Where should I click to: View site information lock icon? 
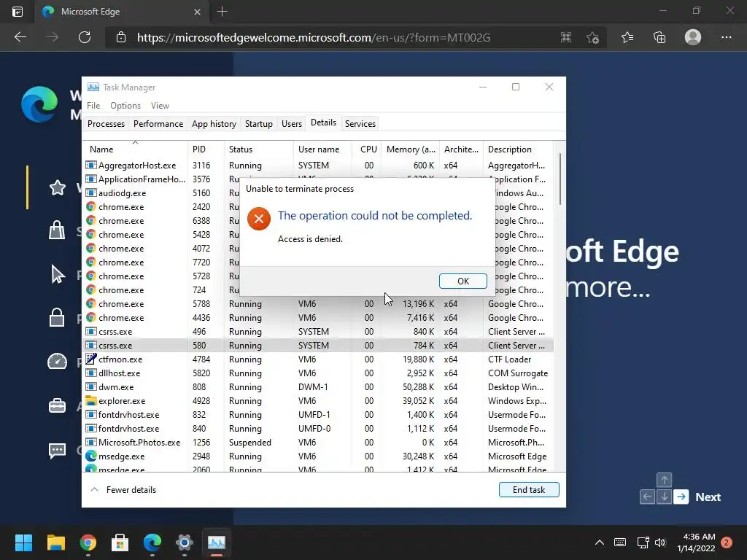(121, 38)
